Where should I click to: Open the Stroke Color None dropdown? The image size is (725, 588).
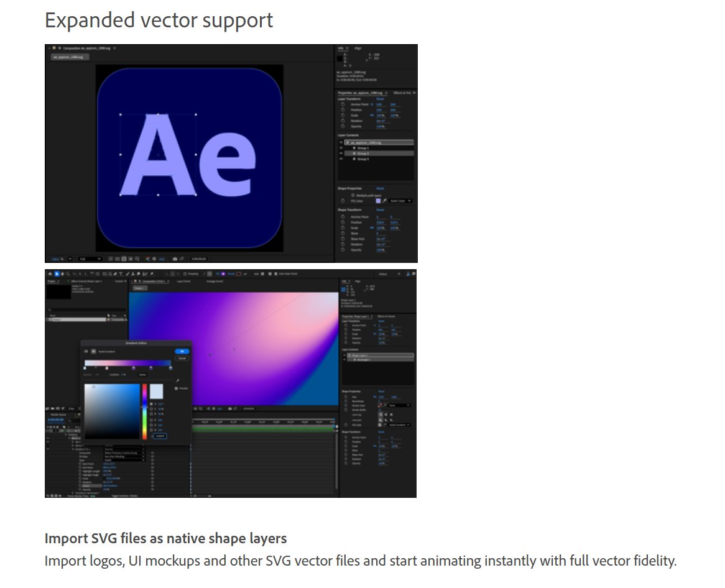[x=399, y=405]
